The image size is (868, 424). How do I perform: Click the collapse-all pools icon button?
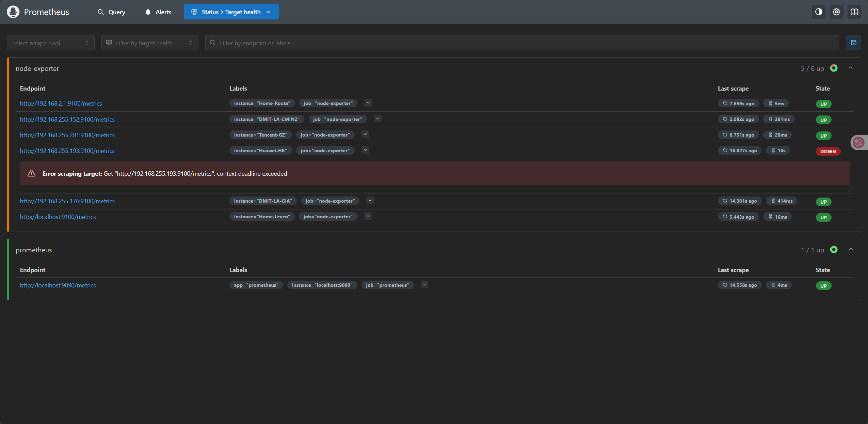point(853,43)
